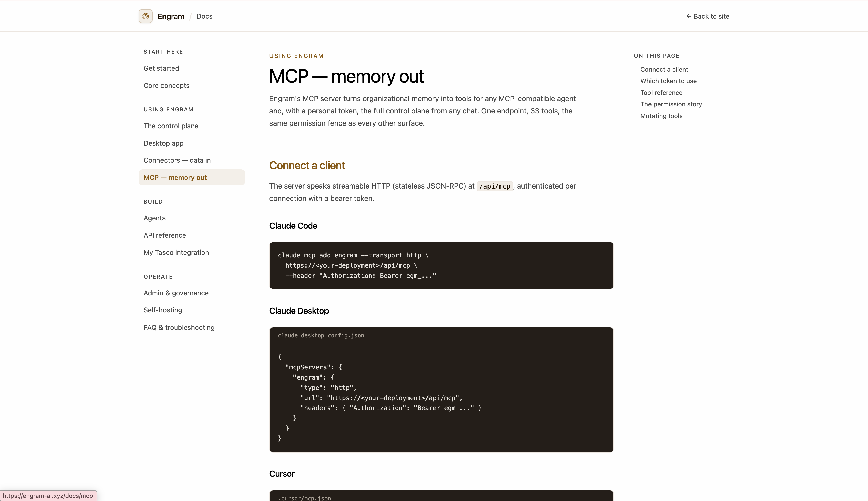Screen dimensions: 868x501
Task: Go to Docs breadcrumb
Action: coord(204,16)
